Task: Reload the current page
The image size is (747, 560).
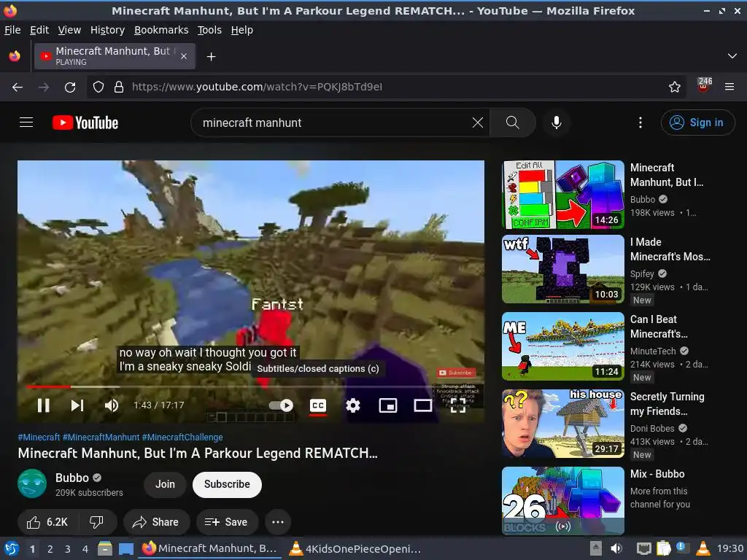Action: [70, 87]
